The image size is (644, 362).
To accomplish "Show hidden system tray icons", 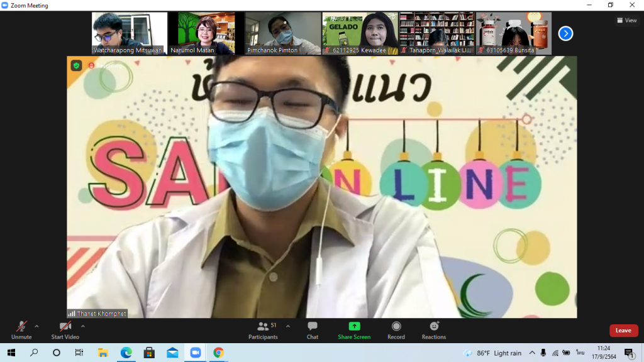I will pyautogui.click(x=532, y=353).
